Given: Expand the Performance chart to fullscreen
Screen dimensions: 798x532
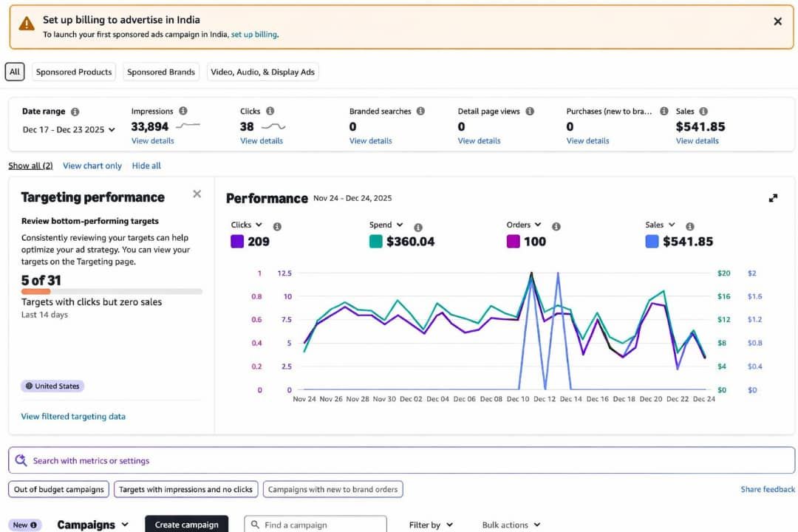Looking at the screenshot, I should (x=773, y=198).
